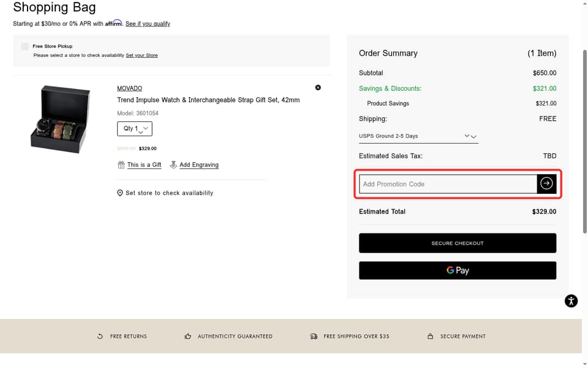This screenshot has width=588, height=368.
Task: Click the Secure Payment lock icon
Action: click(430, 336)
